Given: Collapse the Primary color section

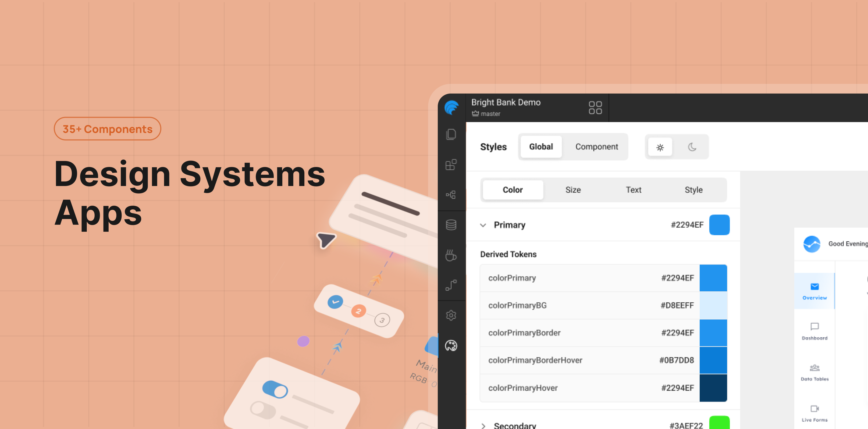Looking at the screenshot, I should (x=483, y=225).
